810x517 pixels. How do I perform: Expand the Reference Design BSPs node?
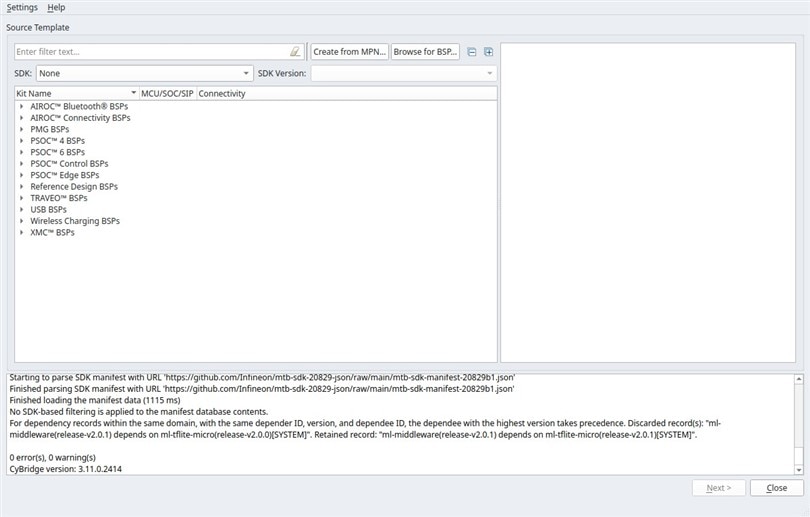coord(21,186)
